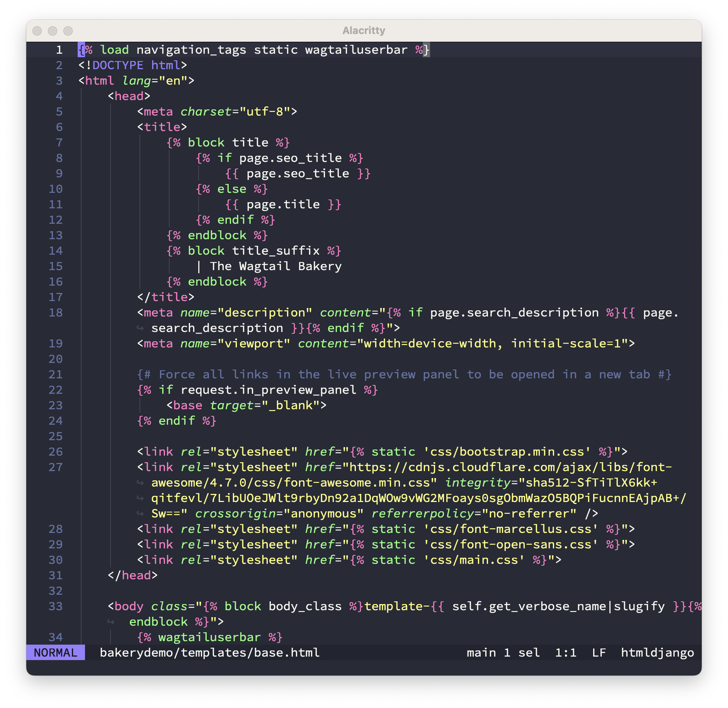The height and width of the screenshot is (708, 728).
Task: Click 'crossorigin' attribute on line 27
Action: pos(235,514)
